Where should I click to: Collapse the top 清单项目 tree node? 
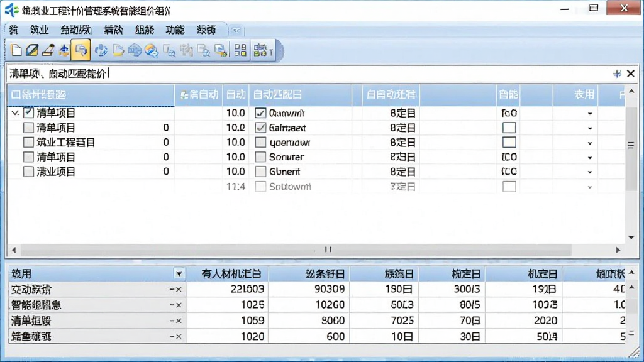click(15, 113)
